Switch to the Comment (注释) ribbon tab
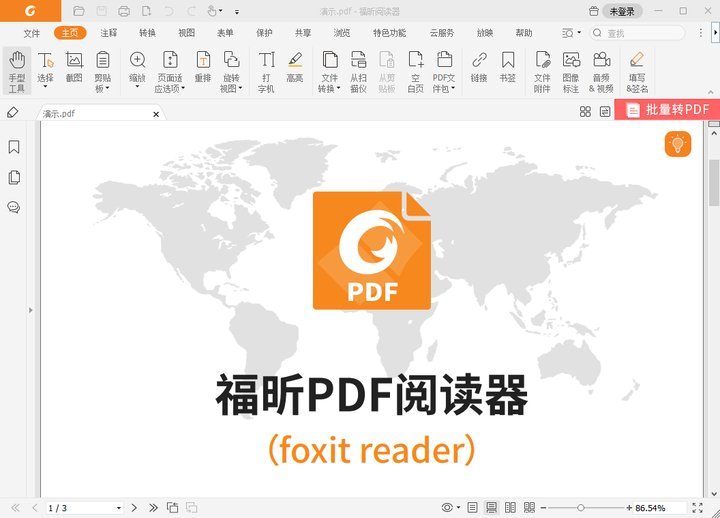 tap(108, 33)
